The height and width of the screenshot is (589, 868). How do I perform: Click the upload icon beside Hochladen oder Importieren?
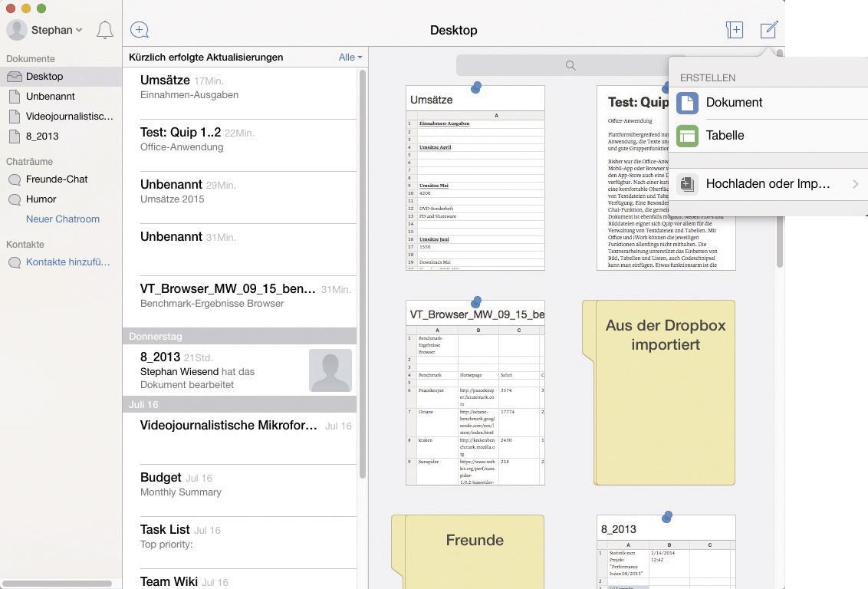[x=687, y=183]
